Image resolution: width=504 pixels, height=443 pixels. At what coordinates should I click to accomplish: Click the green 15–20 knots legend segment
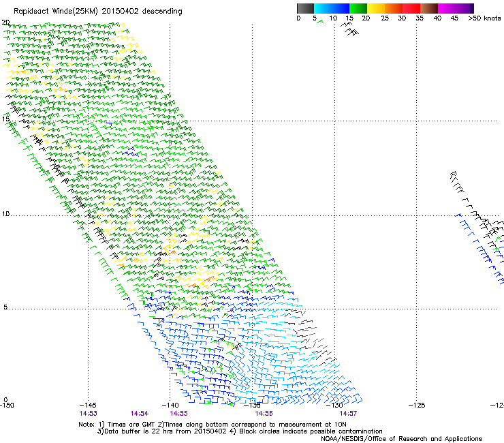(358, 8)
